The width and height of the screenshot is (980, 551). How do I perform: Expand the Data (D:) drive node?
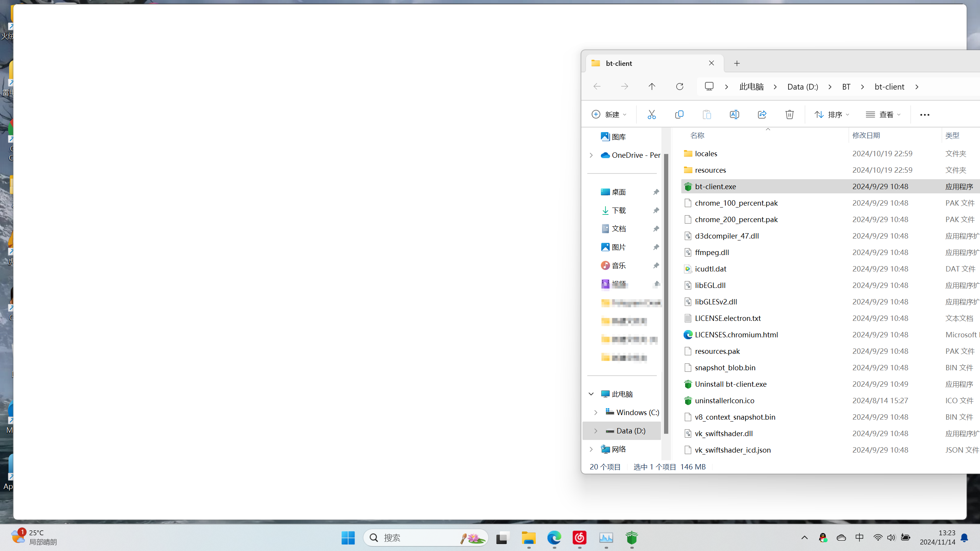(x=596, y=431)
